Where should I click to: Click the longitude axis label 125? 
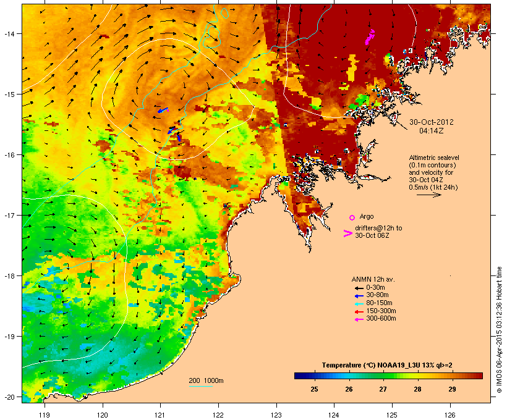(x=392, y=415)
